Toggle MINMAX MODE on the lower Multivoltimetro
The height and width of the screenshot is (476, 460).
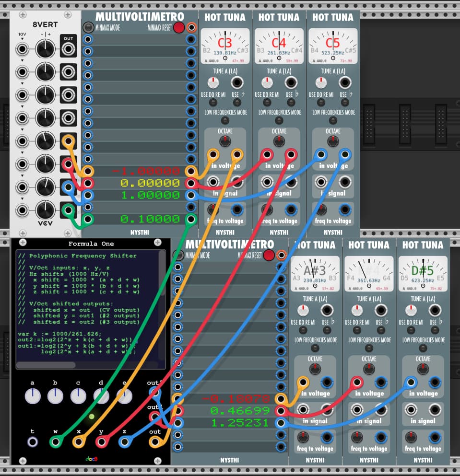(178, 255)
